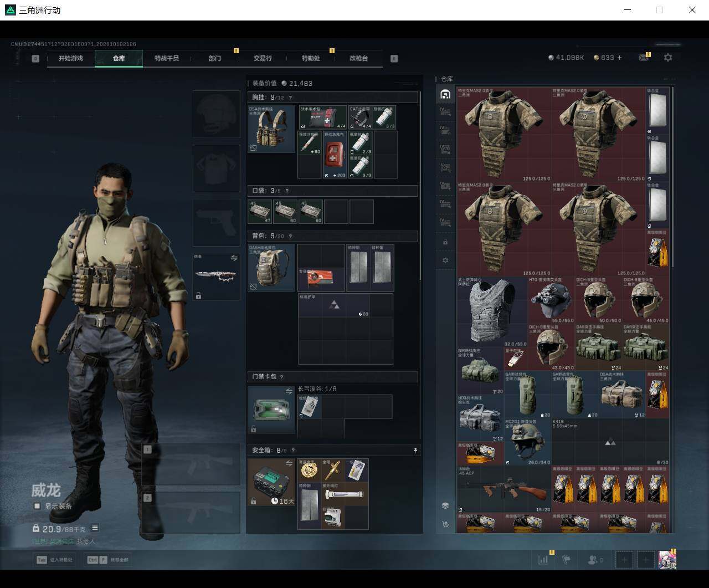This screenshot has width=709, height=588.
Task: Click the locked storage slot icon in sidebar
Action: pyautogui.click(x=445, y=242)
